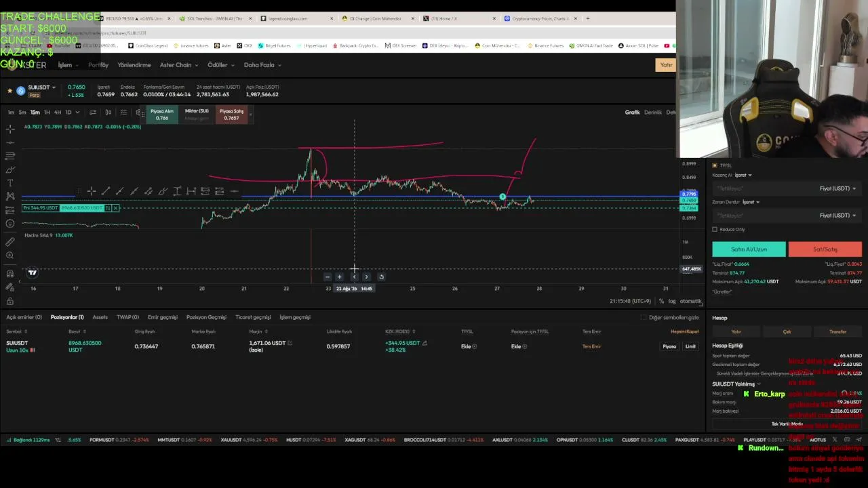The width and height of the screenshot is (868, 488).
Task: Toggle the magnet snap mode
Action: tap(10, 273)
